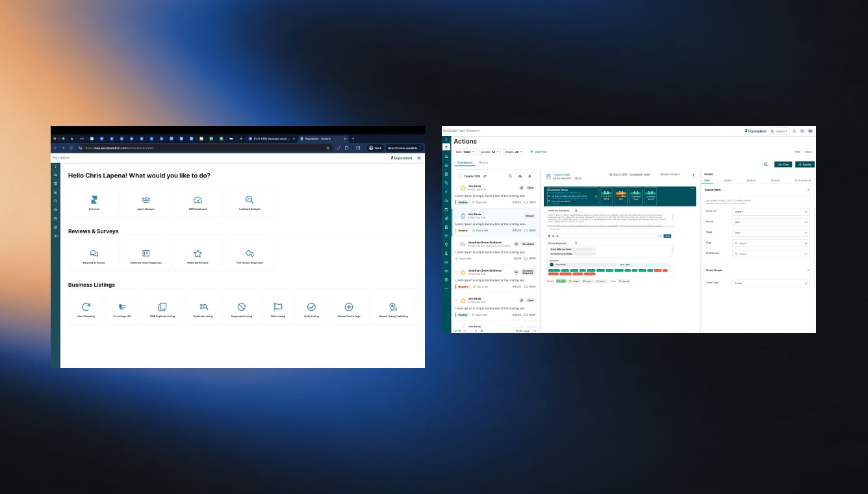Open the Agent Manager card

tap(146, 202)
